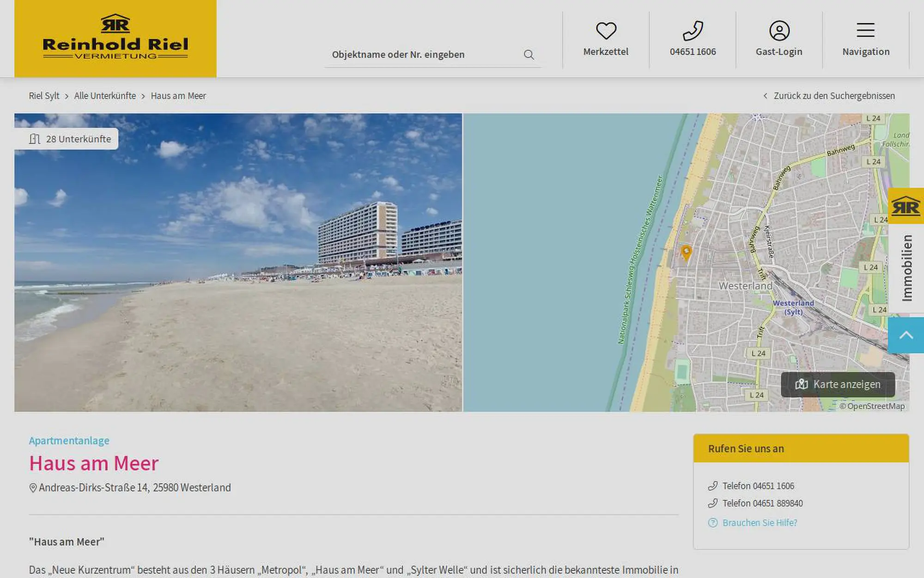Call Telefon 04651 1606 in sidebar

758,486
